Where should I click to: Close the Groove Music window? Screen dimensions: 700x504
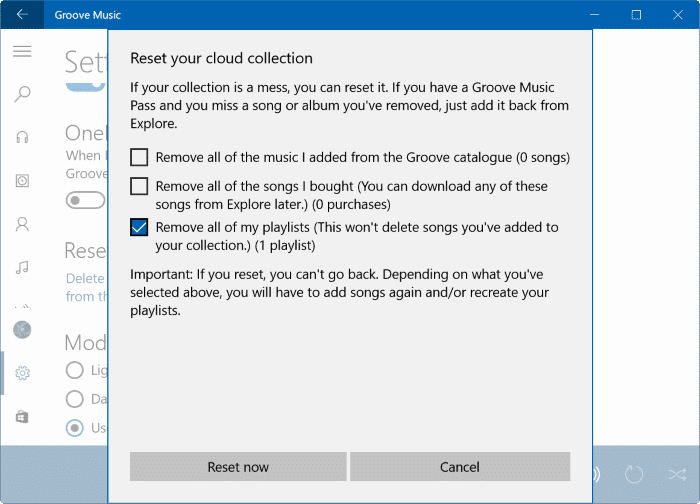(678, 14)
